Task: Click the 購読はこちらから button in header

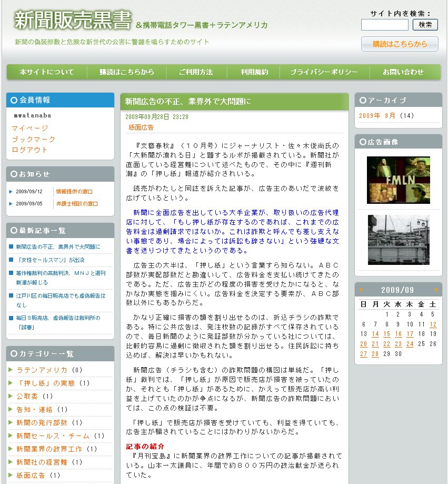Action: click(400, 44)
